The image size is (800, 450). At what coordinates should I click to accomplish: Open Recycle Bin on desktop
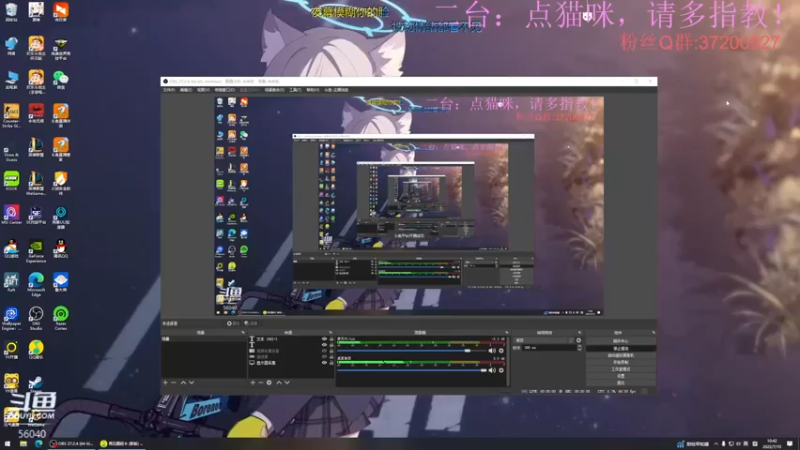[x=11, y=12]
